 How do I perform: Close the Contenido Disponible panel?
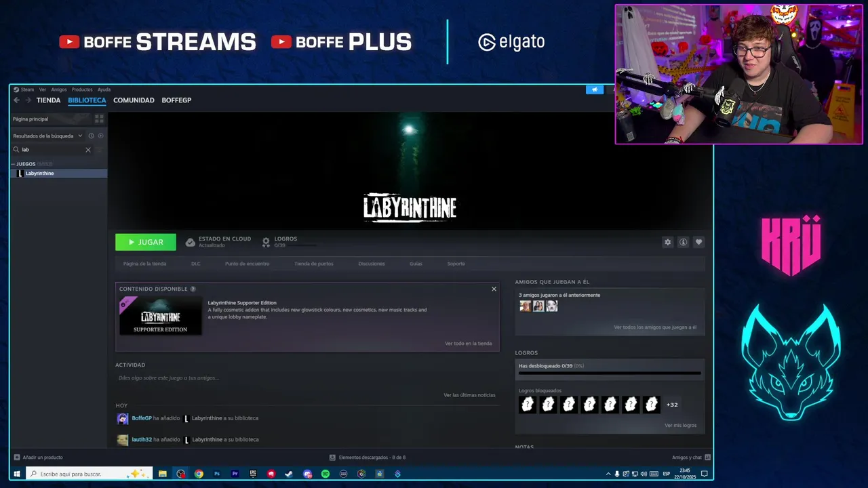(494, 289)
